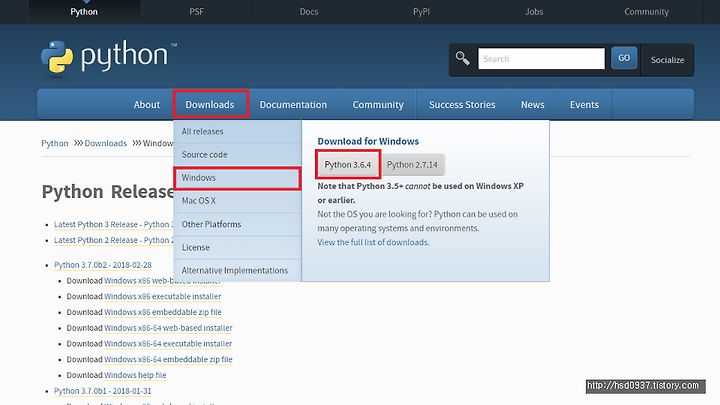
Task: Open the Events navigation menu
Action: (x=584, y=105)
